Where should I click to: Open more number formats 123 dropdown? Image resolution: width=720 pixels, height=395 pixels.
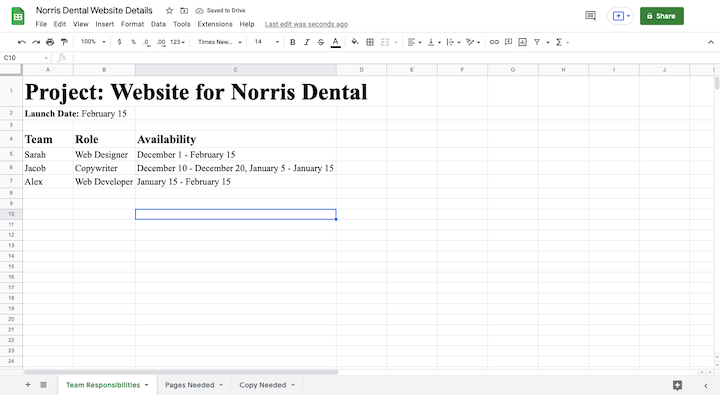[x=177, y=42]
